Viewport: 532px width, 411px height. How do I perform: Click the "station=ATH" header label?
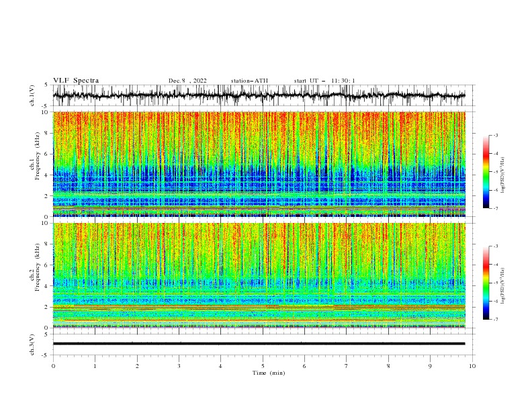click(249, 81)
